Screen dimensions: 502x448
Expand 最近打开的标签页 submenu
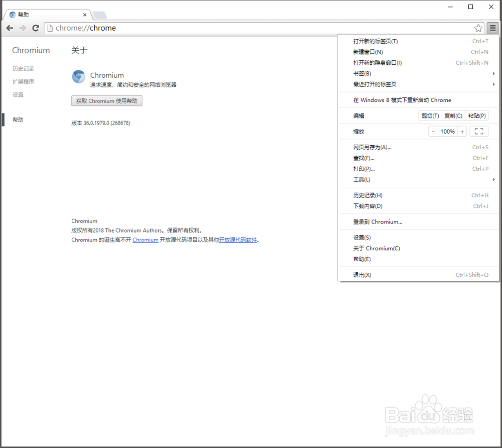(419, 84)
